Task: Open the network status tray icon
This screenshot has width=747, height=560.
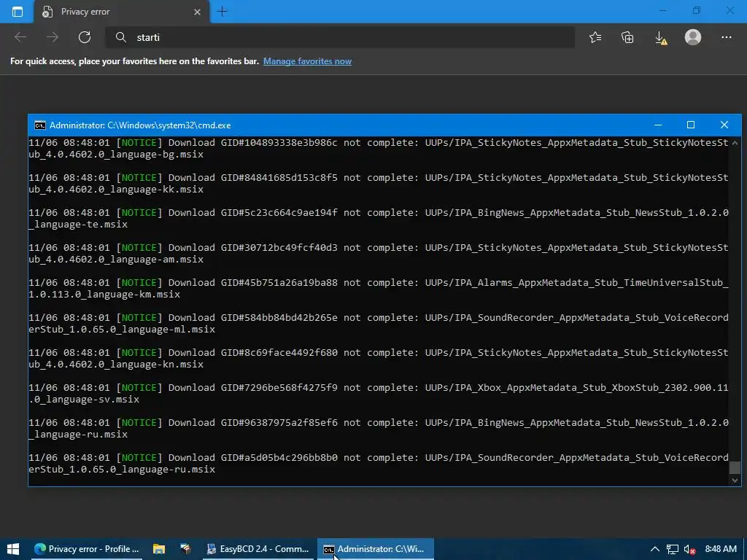Action: coord(672,549)
